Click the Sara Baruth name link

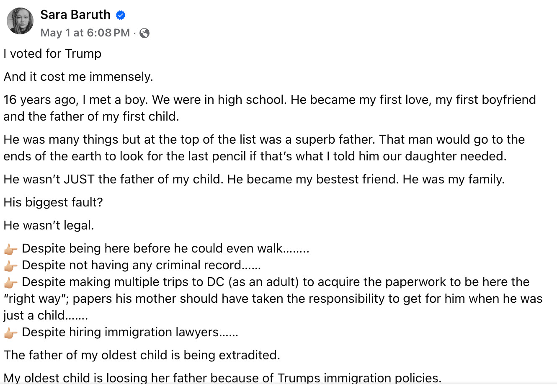[x=75, y=15]
